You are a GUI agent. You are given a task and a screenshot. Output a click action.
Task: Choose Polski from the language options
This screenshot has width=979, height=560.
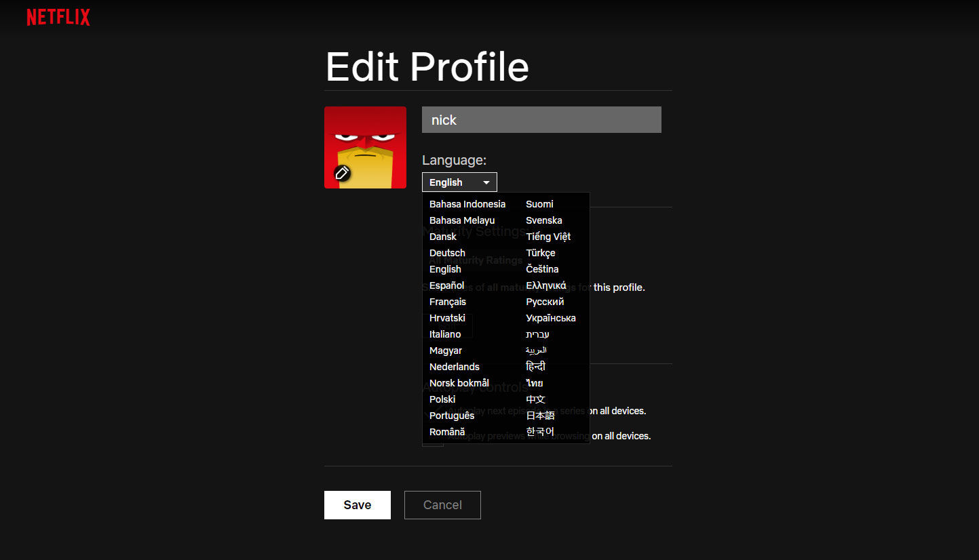click(442, 399)
